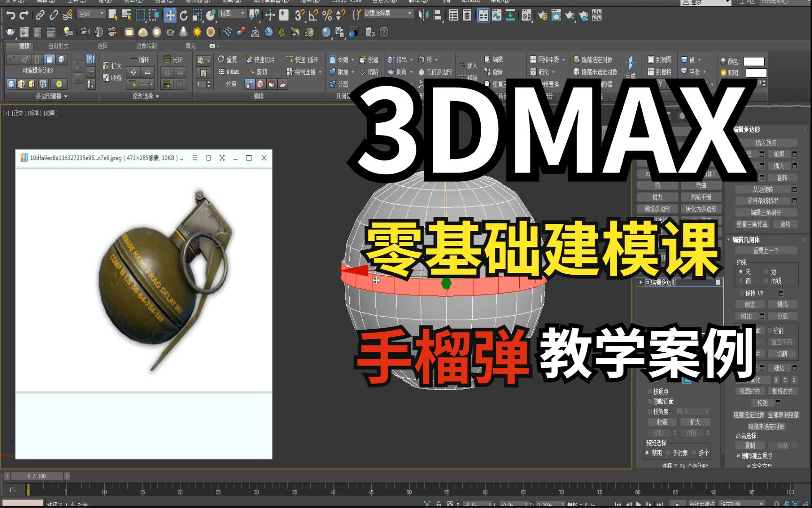Click the 全部取消隐藏 button
The height and width of the screenshot is (508, 812).
point(783,415)
